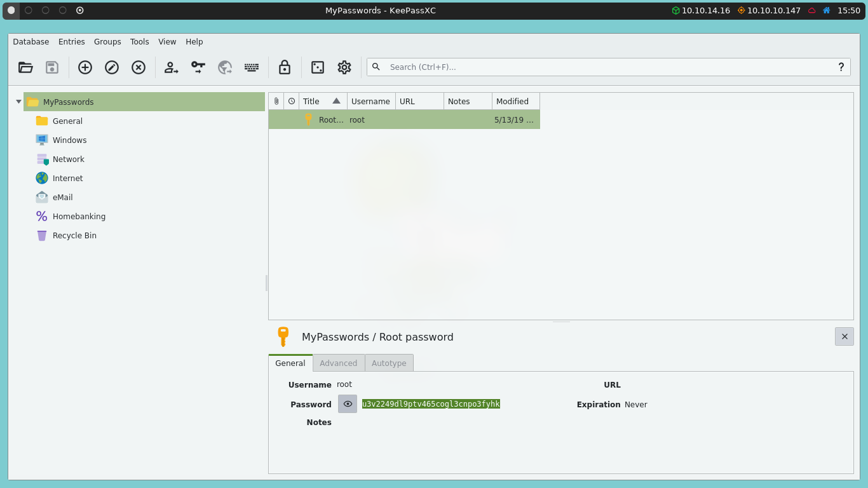Screen dimensions: 868x488
Task: Click the highlighted password text
Action: click(431, 403)
